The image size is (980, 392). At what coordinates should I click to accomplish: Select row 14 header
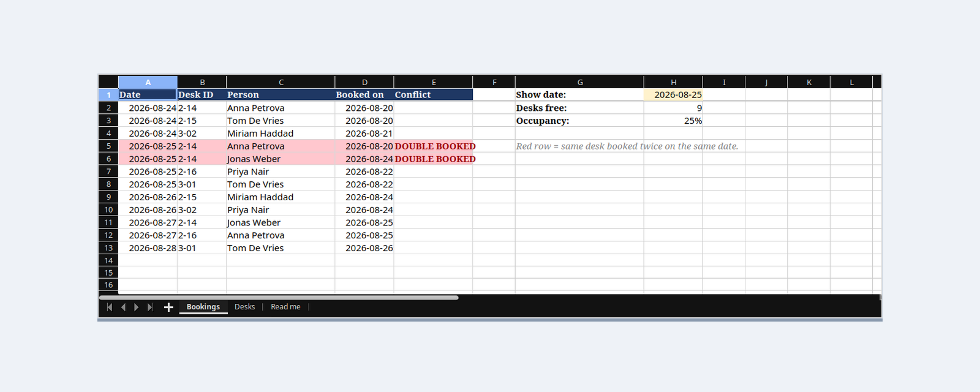tap(108, 260)
